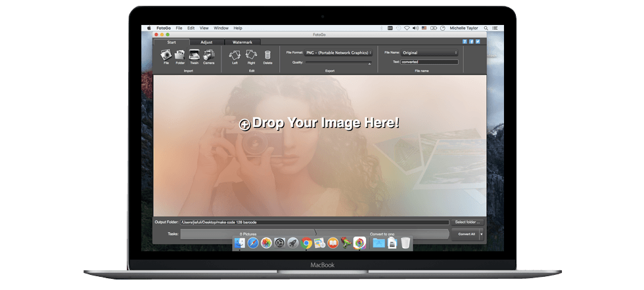Open FotoGo icon in dock

(359, 243)
